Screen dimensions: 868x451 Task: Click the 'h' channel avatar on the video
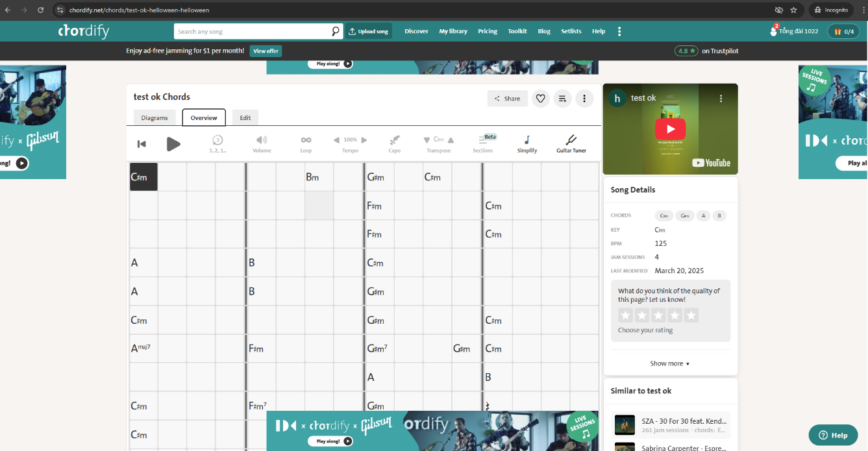(617, 98)
